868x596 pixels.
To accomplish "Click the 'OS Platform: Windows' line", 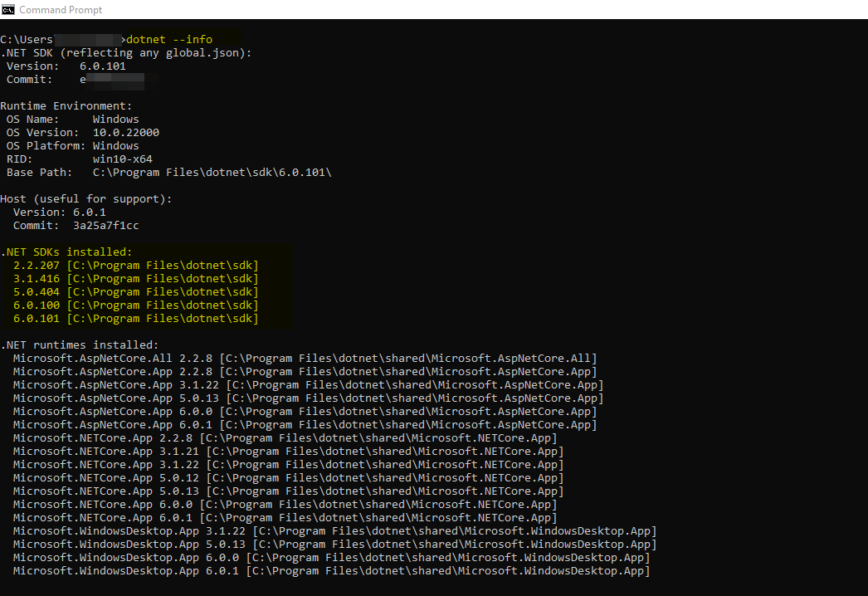I will point(72,145).
